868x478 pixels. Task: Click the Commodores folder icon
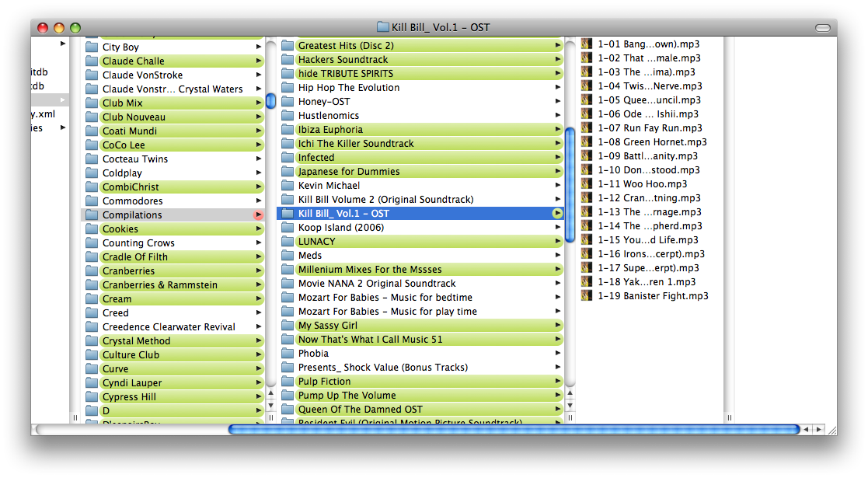click(92, 201)
